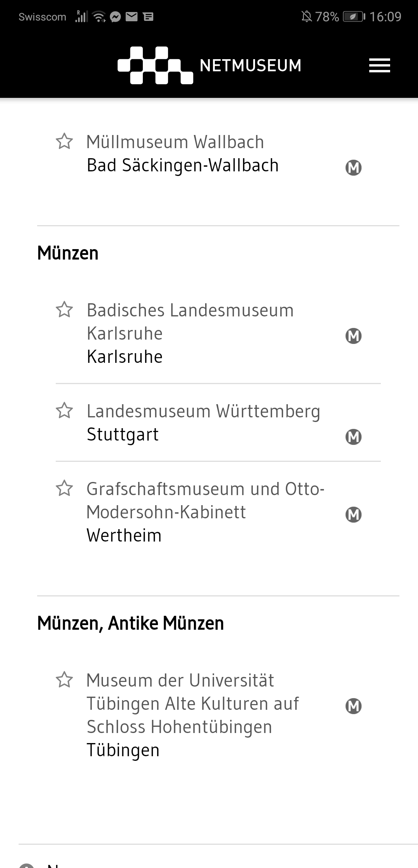The width and height of the screenshot is (418, 868).
Task: Open the hamburger menu
Action: click(379, 65)
